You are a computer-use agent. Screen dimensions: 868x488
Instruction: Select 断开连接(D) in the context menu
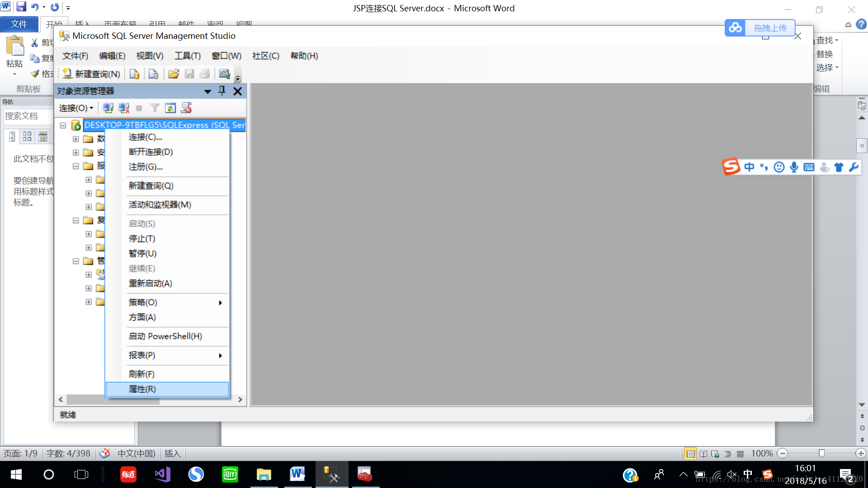167,152
